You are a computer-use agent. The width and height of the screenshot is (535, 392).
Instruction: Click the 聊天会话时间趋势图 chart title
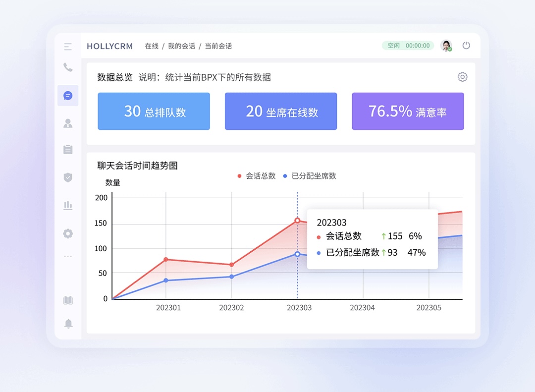(x=138, y=166)
